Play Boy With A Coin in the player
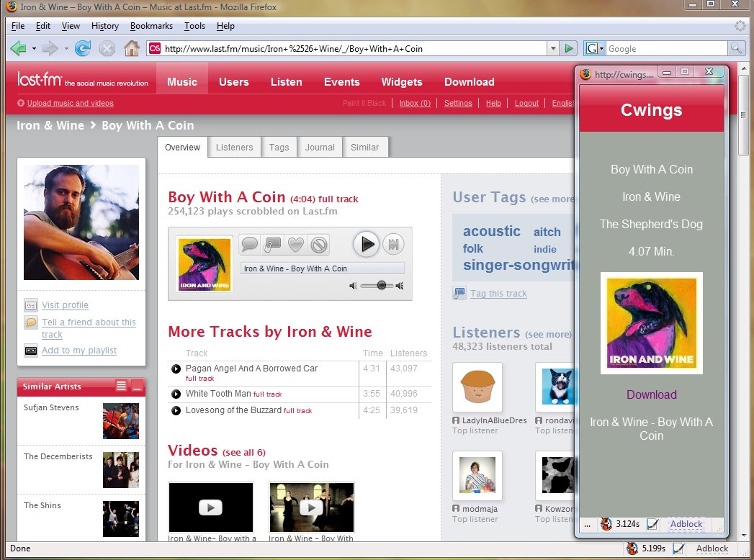Image resolution: width=754 pixels, height=560 pixels. pos(367,244)
